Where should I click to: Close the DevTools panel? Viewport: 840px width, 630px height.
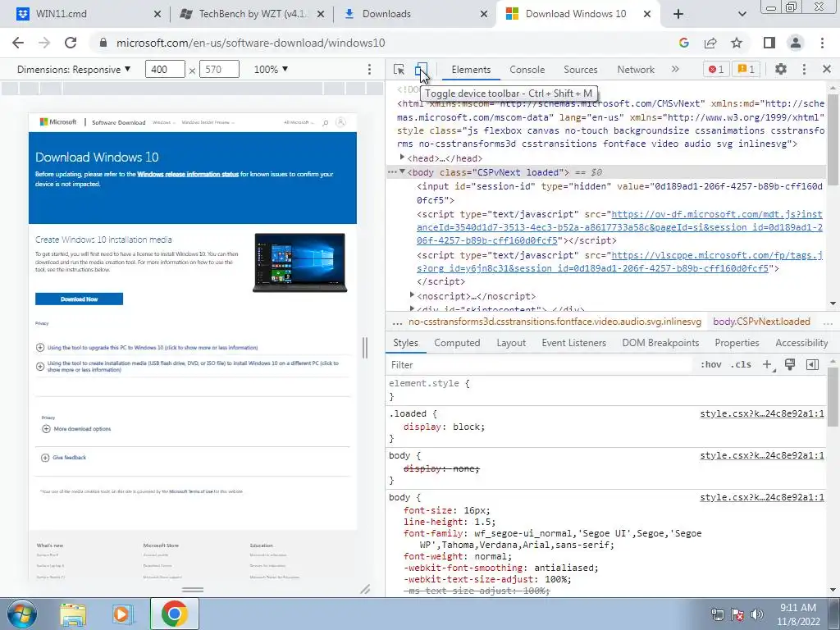coord(827,69)
